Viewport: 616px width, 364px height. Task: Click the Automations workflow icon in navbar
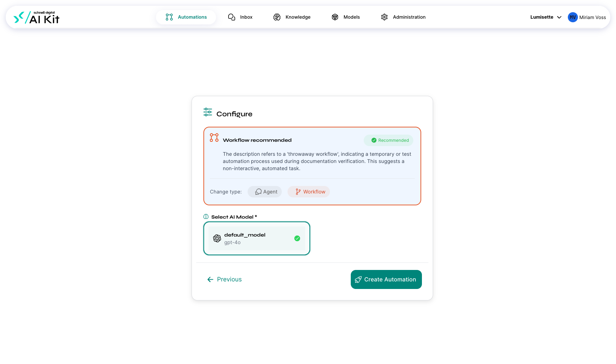point(169,17)
